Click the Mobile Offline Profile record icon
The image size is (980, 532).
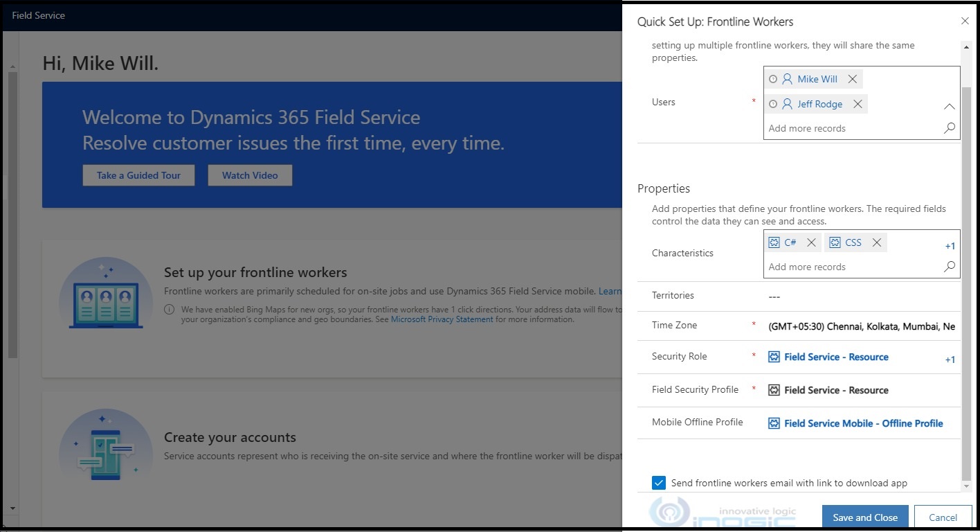(774, 423)
